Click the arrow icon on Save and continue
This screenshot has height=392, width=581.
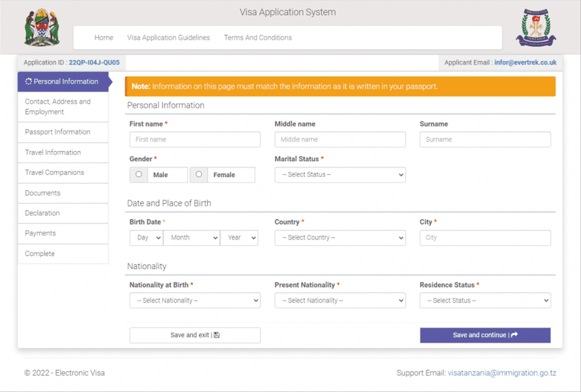tap(514, 335)
